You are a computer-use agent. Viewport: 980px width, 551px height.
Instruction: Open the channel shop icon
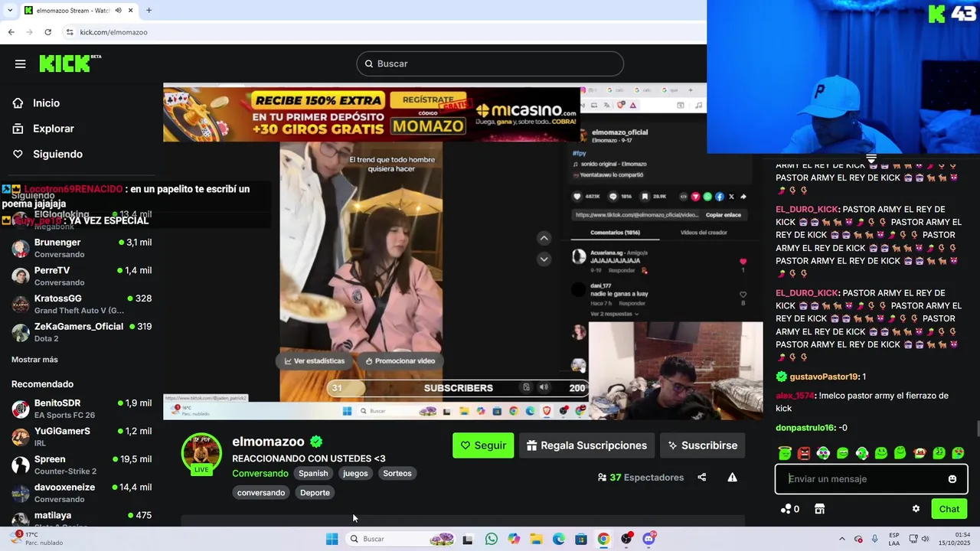pos(819,509)
